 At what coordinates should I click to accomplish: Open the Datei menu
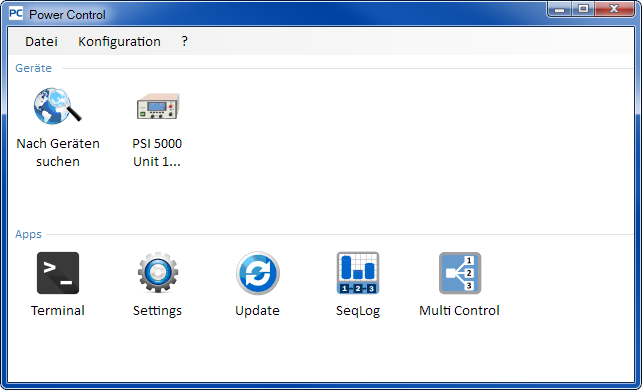[41, 41]
